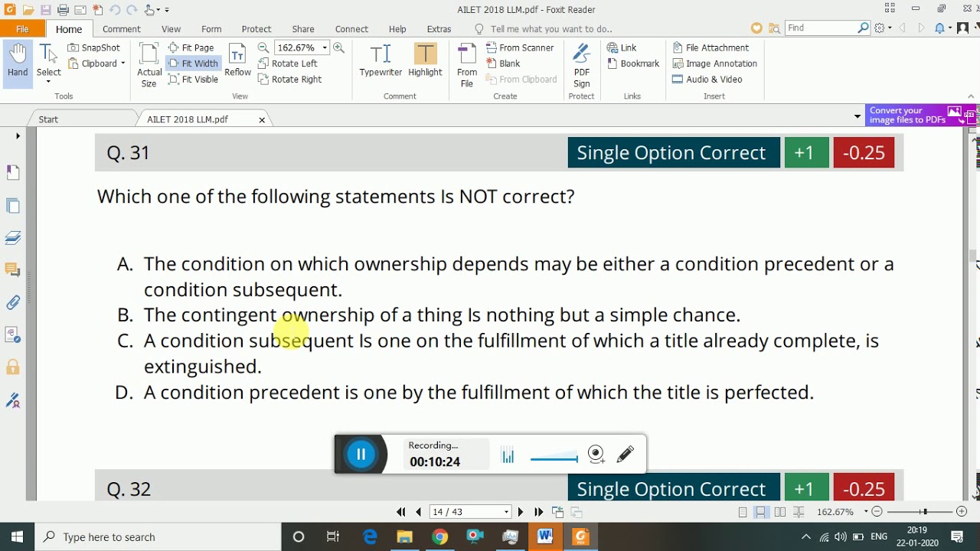Open the page number dropdown 14 / 43

pyautogui.click(x=506, y=512)
